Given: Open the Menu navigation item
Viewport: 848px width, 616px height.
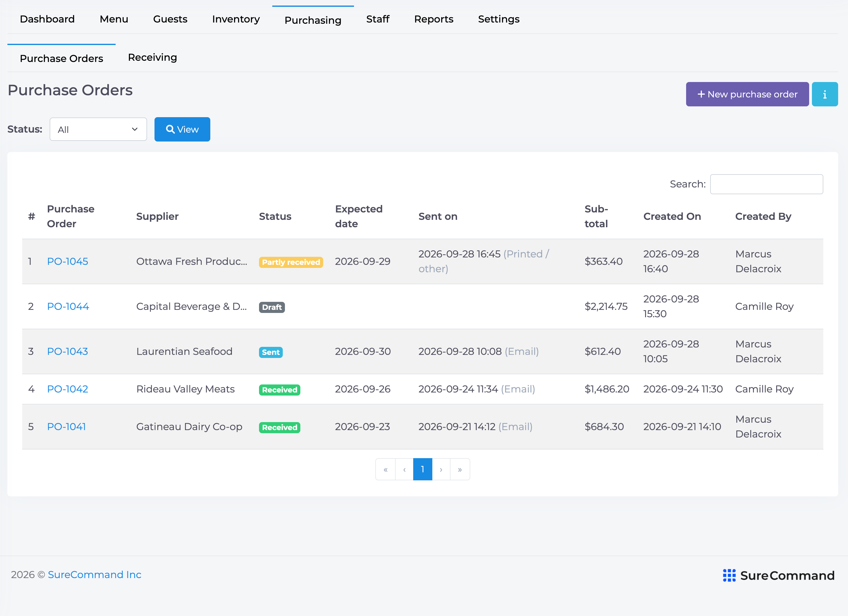Looking at the screenshot, I should point(114,19).
